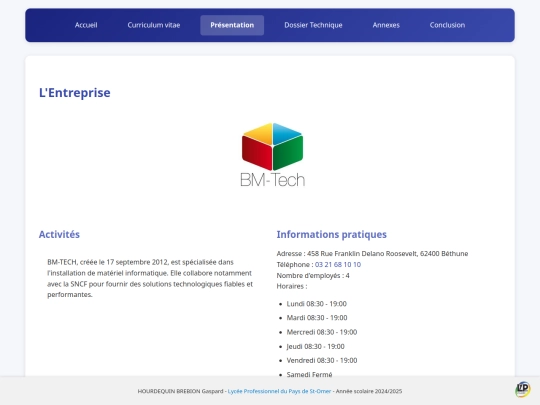Select the Mardi 08:30 - 19:00 entry
The height and width of the screenshot is (405, 540).
tap(317, 318)
